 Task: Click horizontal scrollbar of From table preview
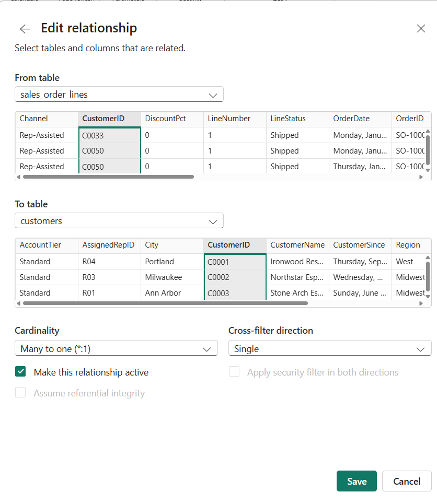(108, 177)
